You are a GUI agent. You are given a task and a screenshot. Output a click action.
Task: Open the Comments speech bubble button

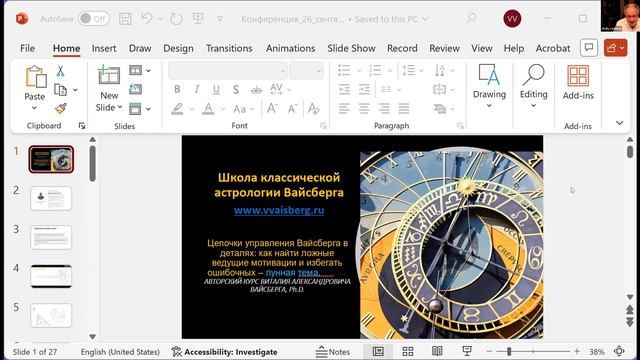[589, 48]
